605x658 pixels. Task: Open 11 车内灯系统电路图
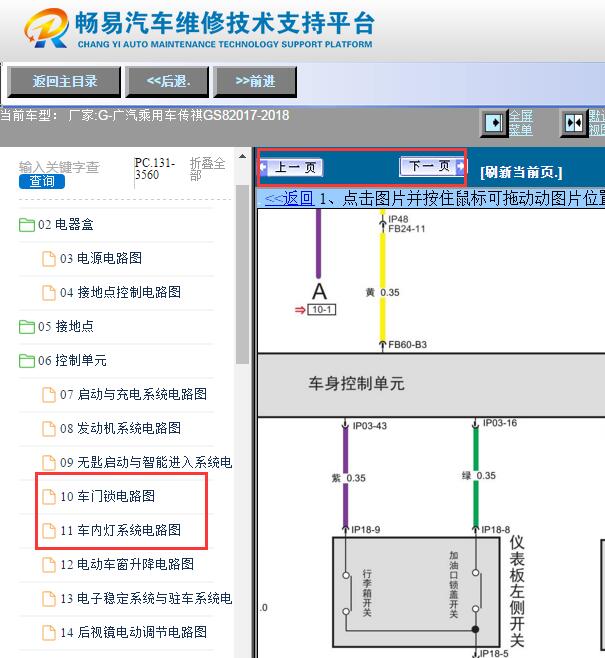(120, 530)
